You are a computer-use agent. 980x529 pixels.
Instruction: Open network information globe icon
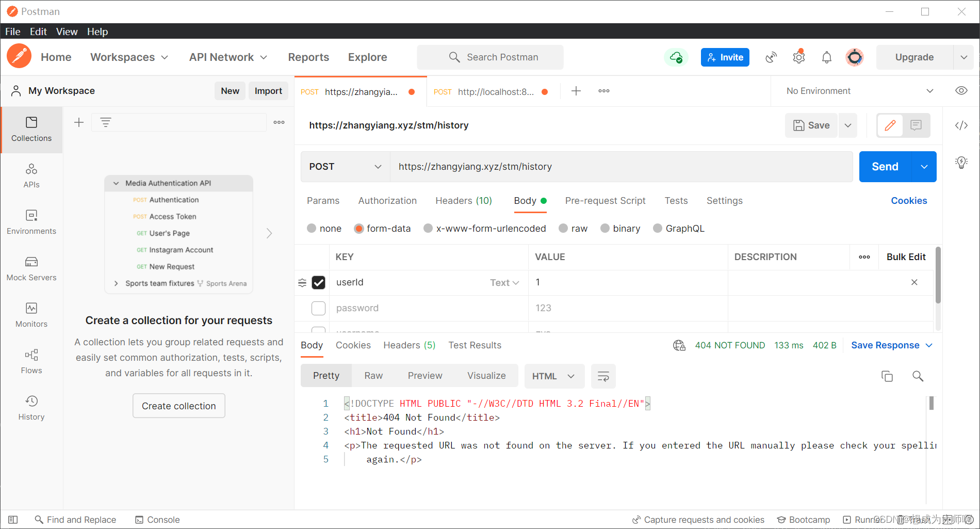[x=679, y=345]
